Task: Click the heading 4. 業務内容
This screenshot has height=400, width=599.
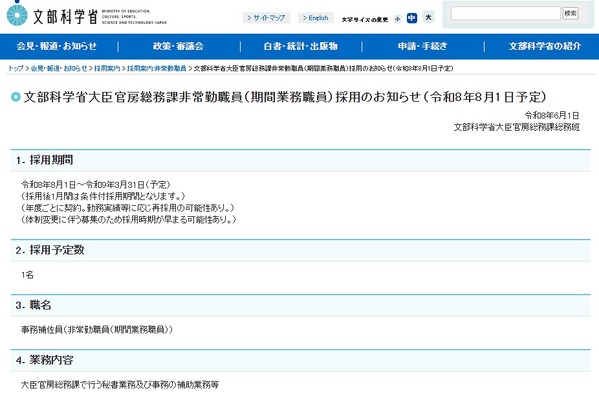Action: point(45,360)
